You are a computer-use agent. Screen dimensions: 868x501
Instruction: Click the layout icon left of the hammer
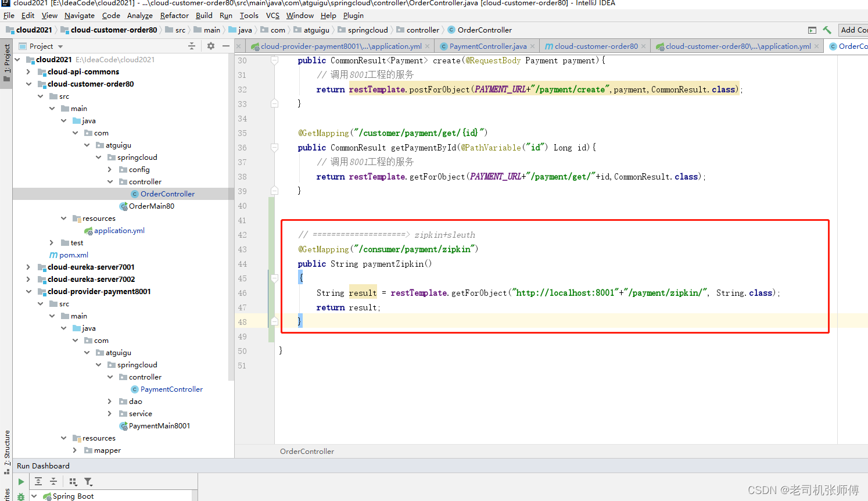pyautogui.click(x=812, y=30)
